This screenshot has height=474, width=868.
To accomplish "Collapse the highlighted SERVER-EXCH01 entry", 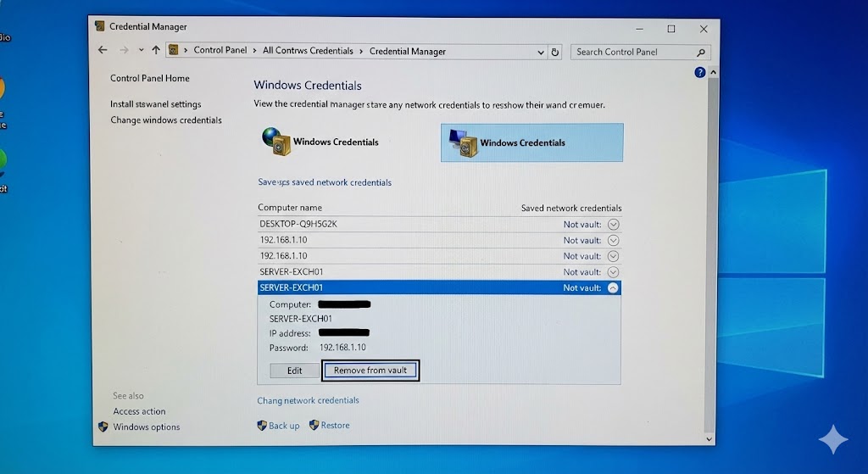I will click(x=613, y=288).
